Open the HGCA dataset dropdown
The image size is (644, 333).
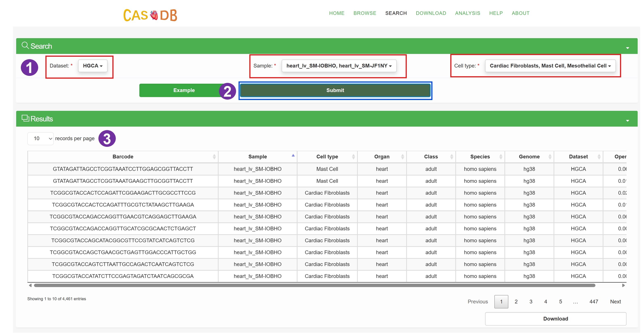pos(92,66)
